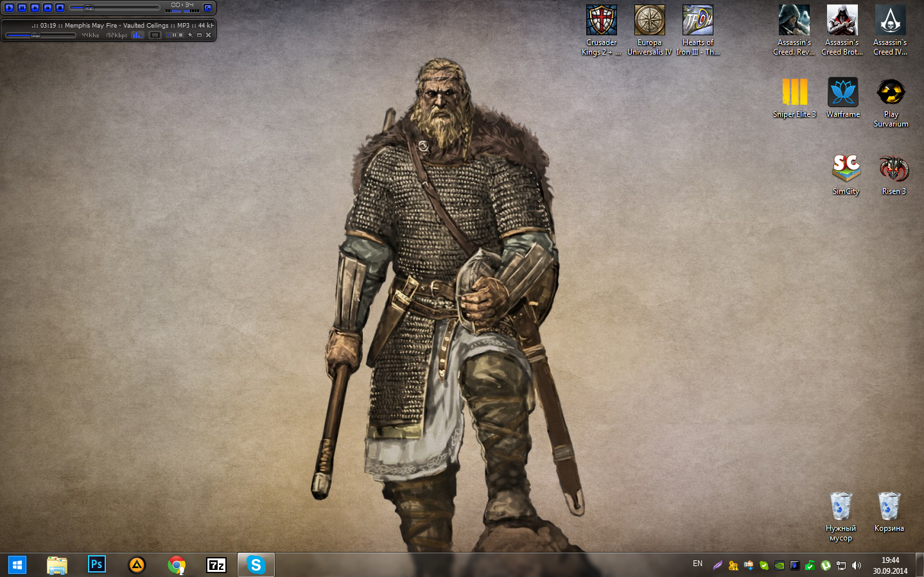Select the Risen 3 desktop icon
The image size is (924, 577).
point(894,175)
